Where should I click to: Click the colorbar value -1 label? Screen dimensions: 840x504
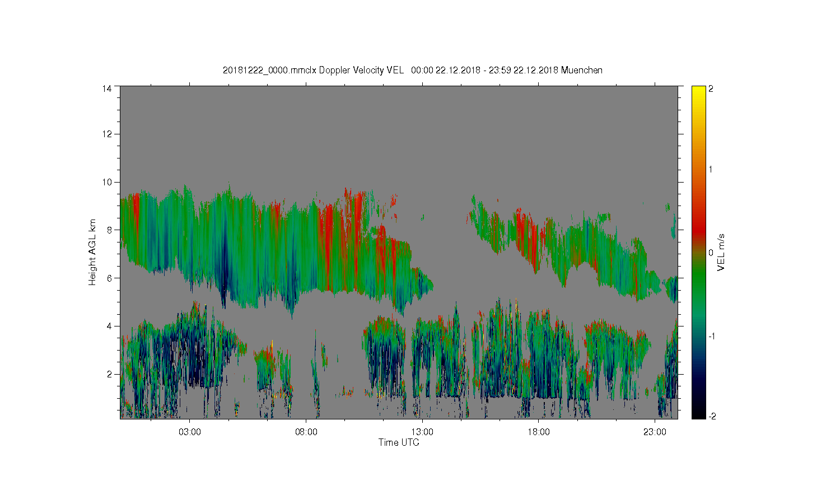click(712, 336)
